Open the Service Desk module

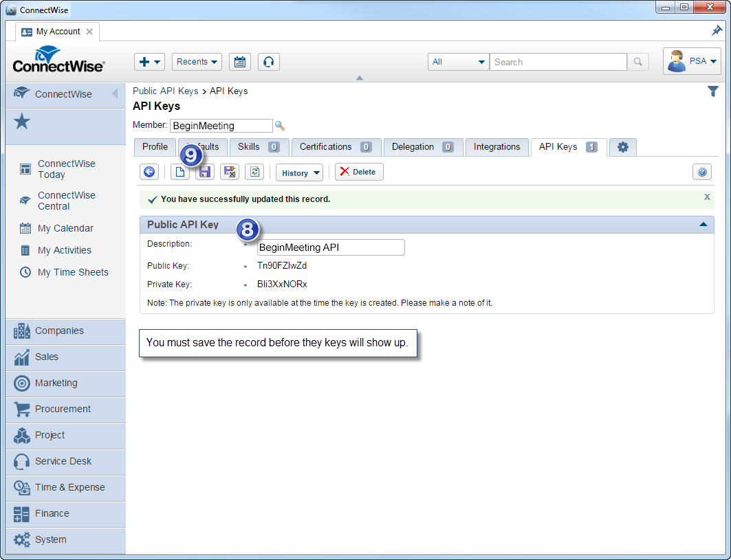66,462
